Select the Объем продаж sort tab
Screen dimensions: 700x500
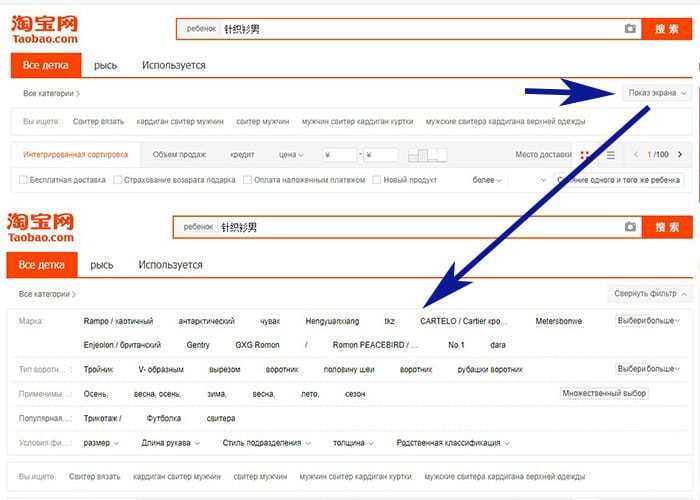179,155
